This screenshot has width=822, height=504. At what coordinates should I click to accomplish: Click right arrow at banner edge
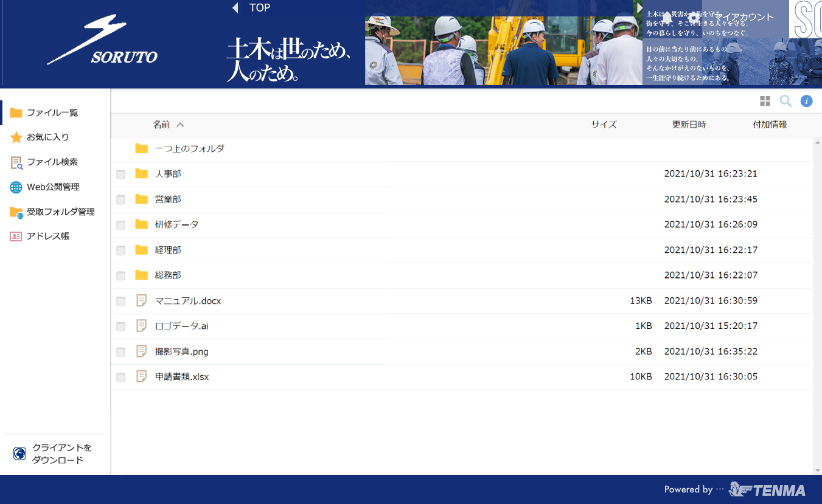tap(639, 8)
